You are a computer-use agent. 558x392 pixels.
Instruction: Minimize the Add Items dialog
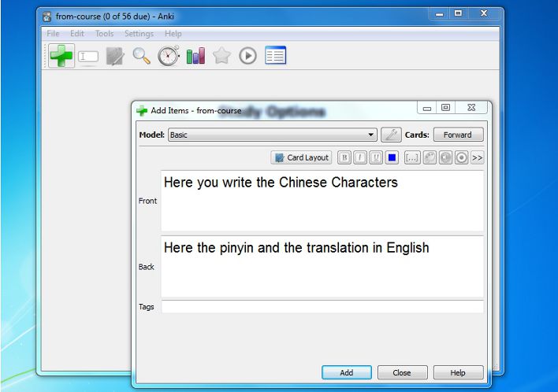tap(427, 108)
